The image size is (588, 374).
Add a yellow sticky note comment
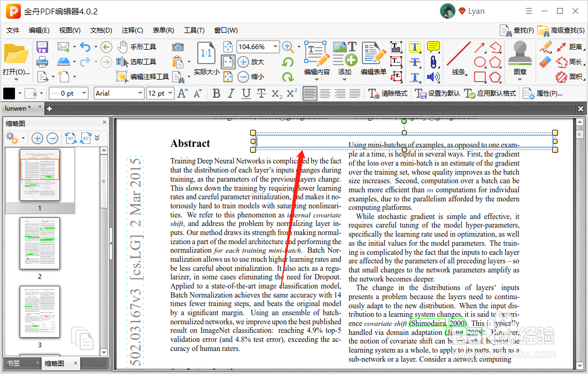(x=434, y=47)
